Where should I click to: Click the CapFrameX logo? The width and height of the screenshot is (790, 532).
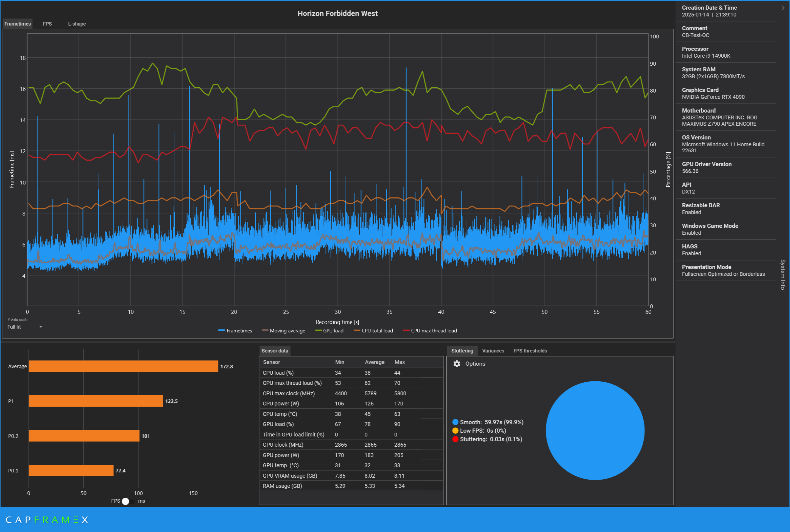point(47,520)
